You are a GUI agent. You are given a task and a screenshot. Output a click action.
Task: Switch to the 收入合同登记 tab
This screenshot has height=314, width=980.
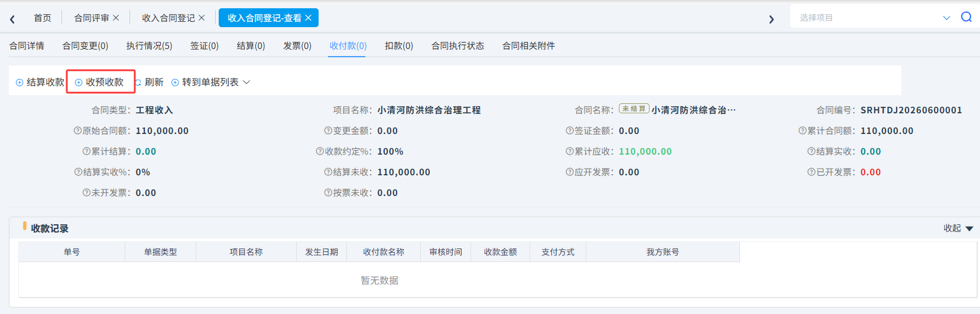(168, 18)
